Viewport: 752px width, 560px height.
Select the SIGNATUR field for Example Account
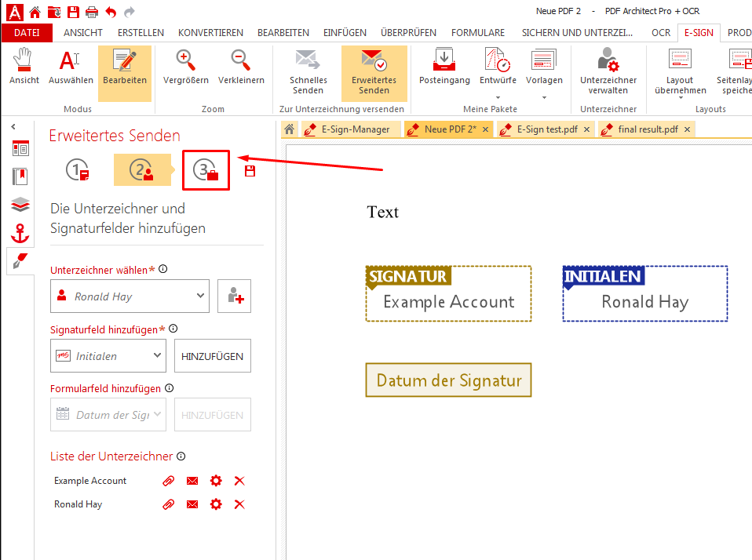[448, 293]
